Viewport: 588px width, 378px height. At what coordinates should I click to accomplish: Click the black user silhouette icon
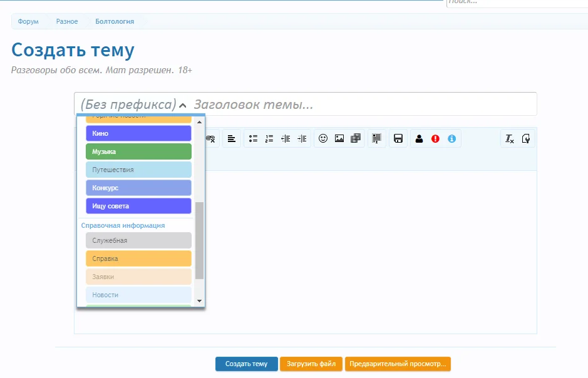pyautogui.click(x=420, y=138)
